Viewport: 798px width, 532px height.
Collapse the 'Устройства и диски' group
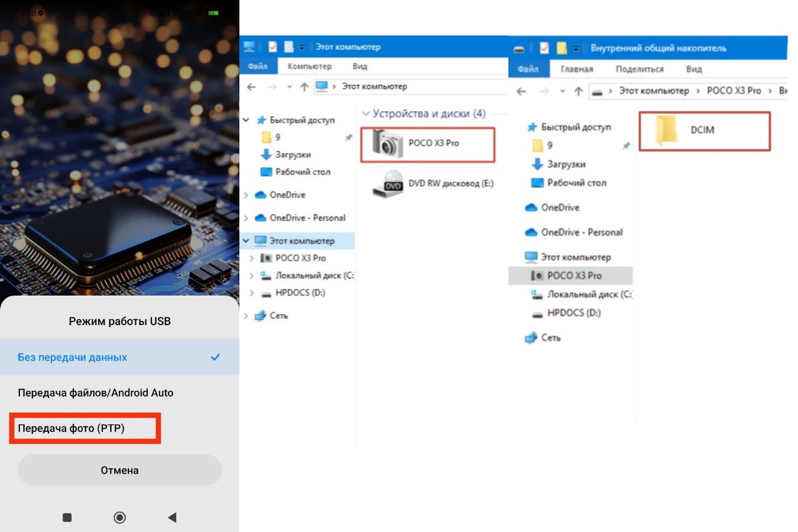[x=366, y=113]
